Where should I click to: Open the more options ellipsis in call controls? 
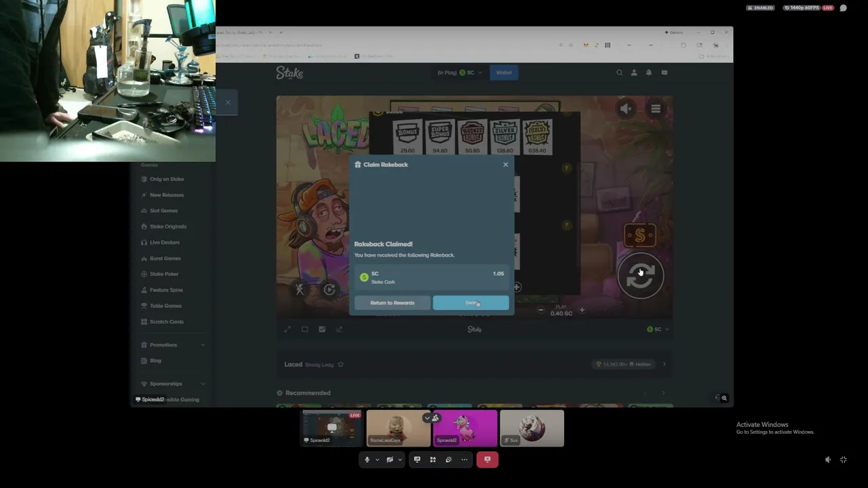click(x=465, y=460)
